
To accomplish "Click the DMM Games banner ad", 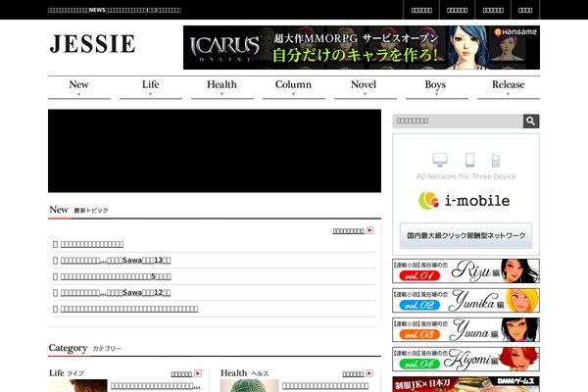I will coord(465,384).
